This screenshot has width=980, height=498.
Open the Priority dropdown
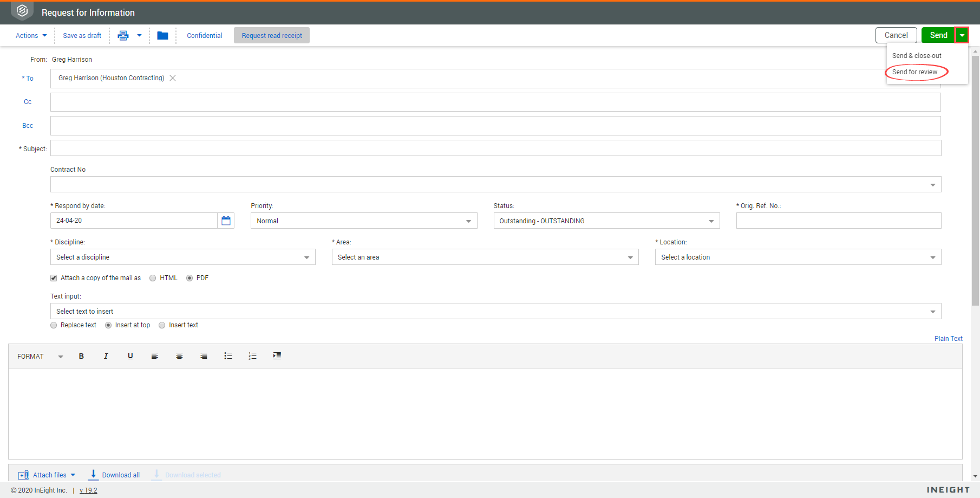pos(363,221)
